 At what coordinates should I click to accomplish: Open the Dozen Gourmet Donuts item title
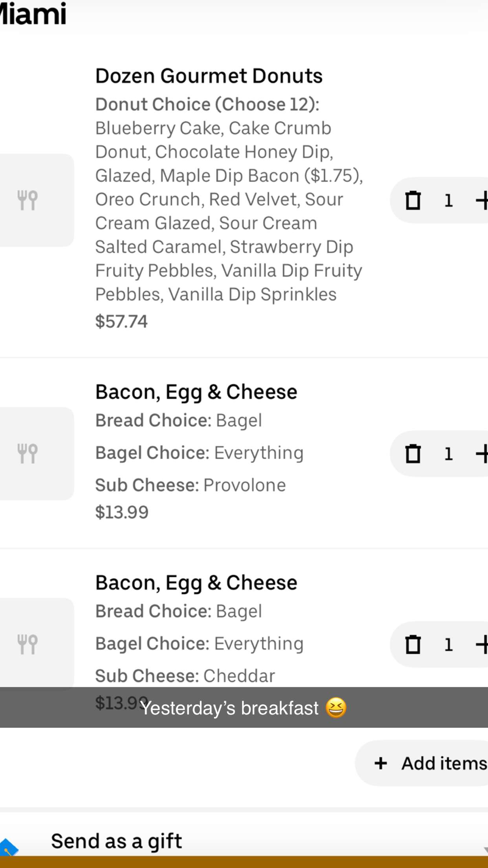[209, 76]
